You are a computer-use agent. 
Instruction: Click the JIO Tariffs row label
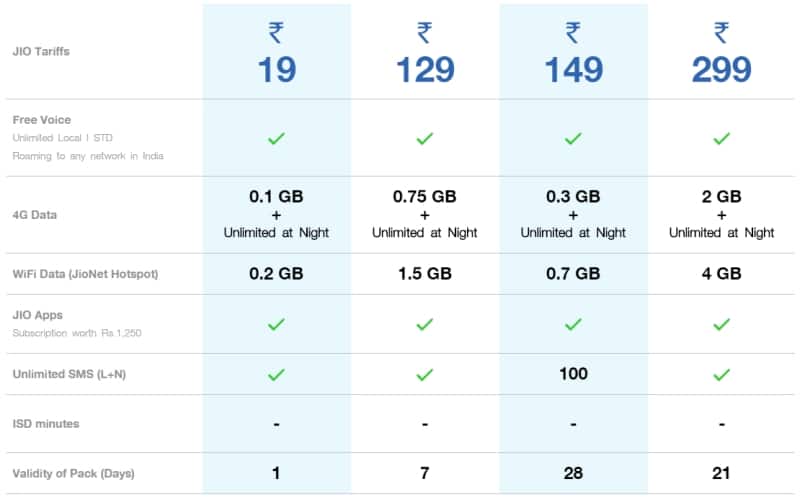(41, 50)
